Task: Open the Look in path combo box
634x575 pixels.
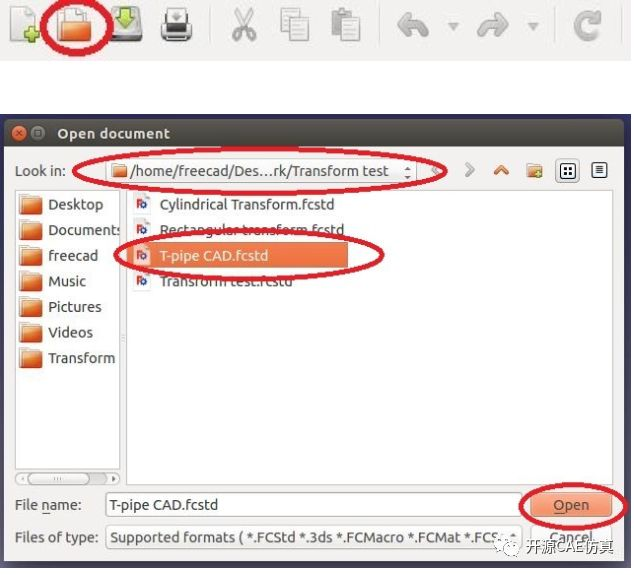Action: click(261, 171)
